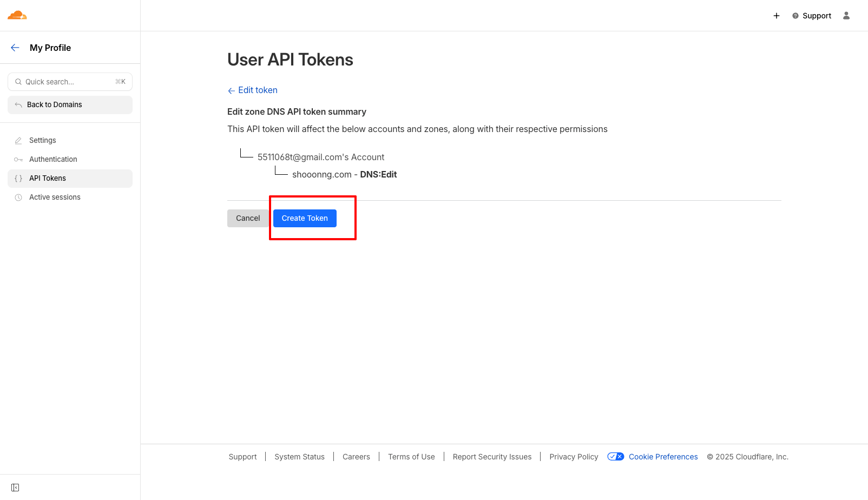Open the user account profile icon
This screenshot has width=868, height=500.
point(846,16)
